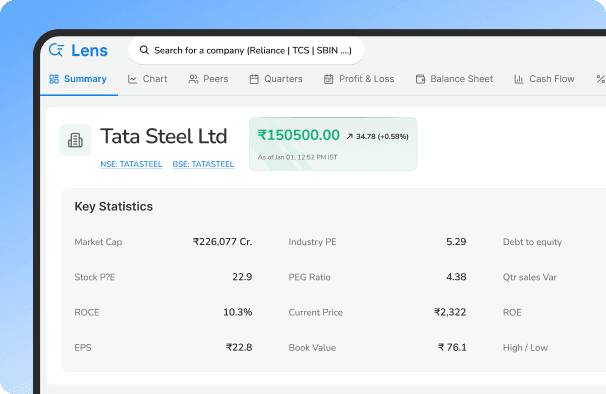Go to the Quarters tab
Viewport: 606px width, 394px height.
click(276, 79)
